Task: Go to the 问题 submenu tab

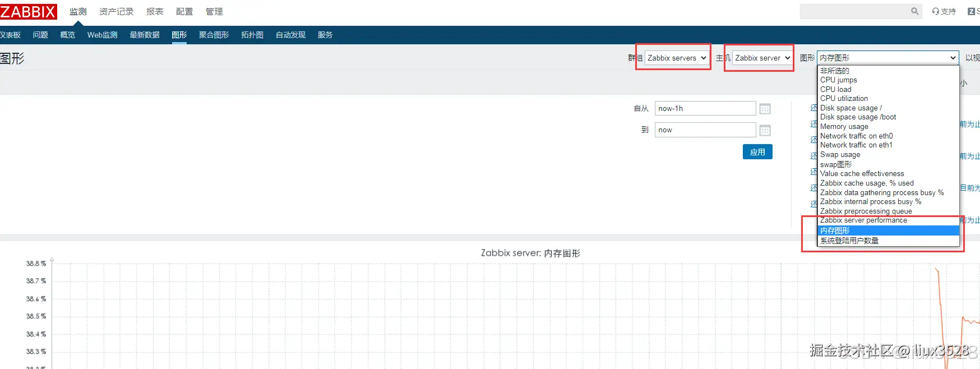Action: pyautogui.click(x=40, y=35)
